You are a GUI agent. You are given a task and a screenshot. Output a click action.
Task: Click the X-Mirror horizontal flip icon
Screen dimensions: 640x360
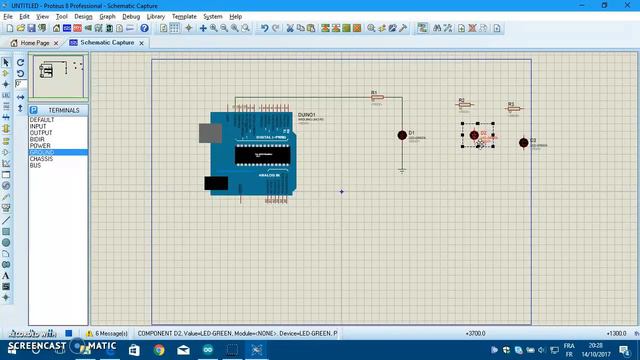pos(20,97)
